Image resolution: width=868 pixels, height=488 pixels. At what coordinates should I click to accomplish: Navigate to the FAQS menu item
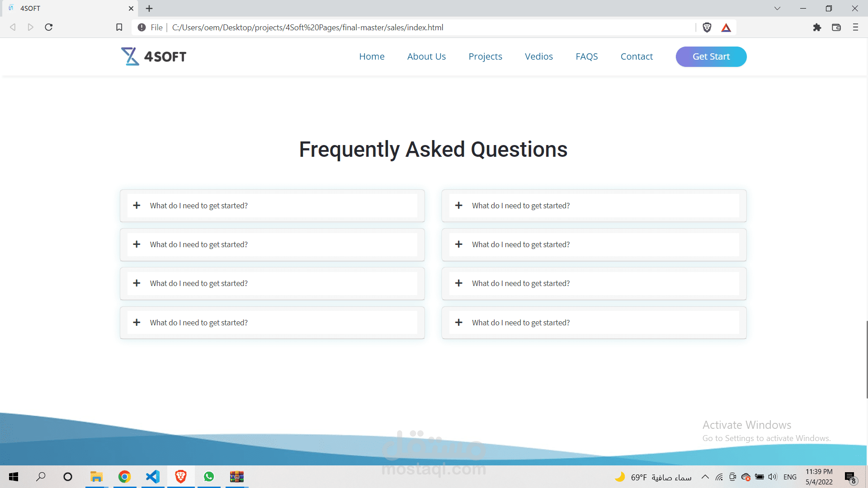(586, 56)
